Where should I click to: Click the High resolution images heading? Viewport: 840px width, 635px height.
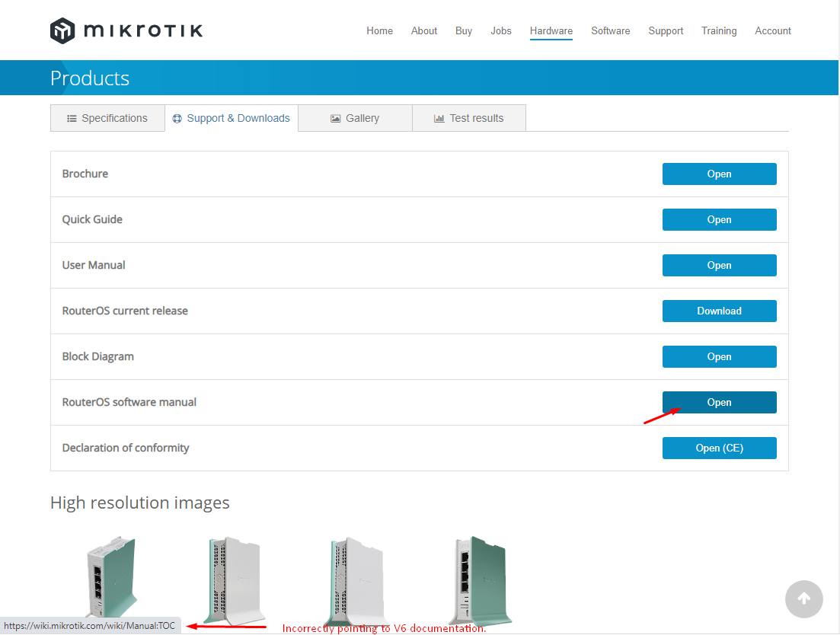click(x=140, y=503)
